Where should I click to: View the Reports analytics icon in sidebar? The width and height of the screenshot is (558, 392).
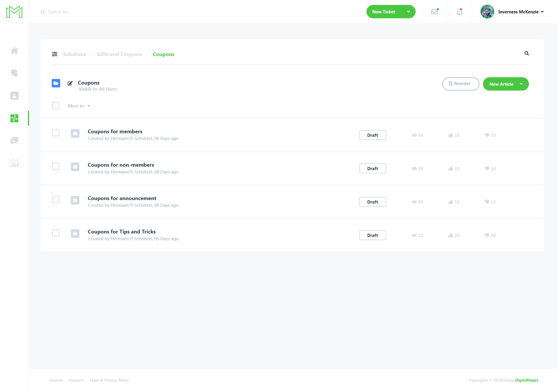click(14, 163)
